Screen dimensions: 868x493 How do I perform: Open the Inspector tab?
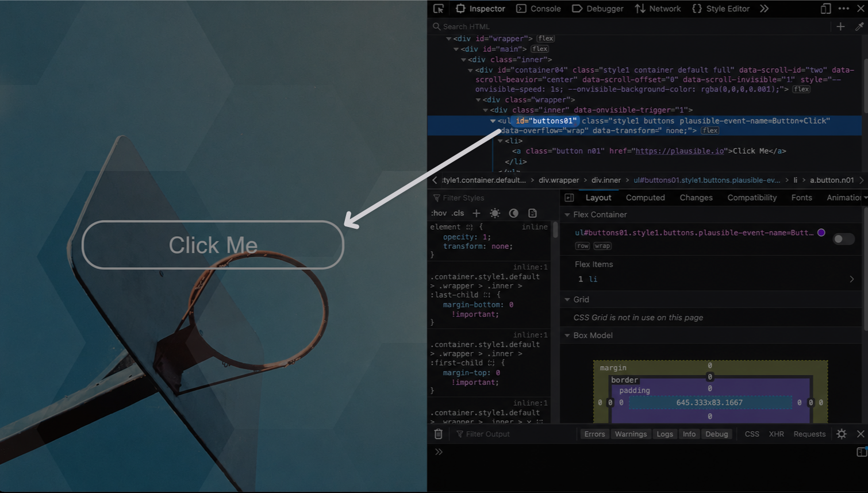(480, 9)
